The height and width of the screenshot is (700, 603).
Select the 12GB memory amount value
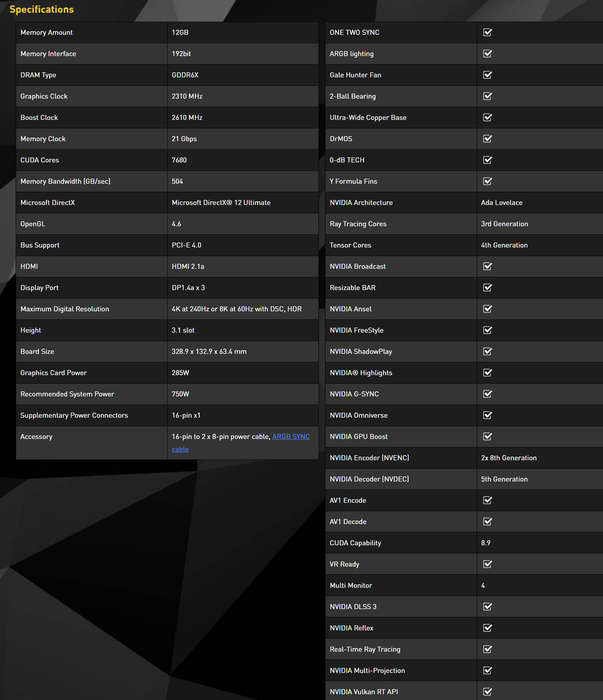coord(180,32)
